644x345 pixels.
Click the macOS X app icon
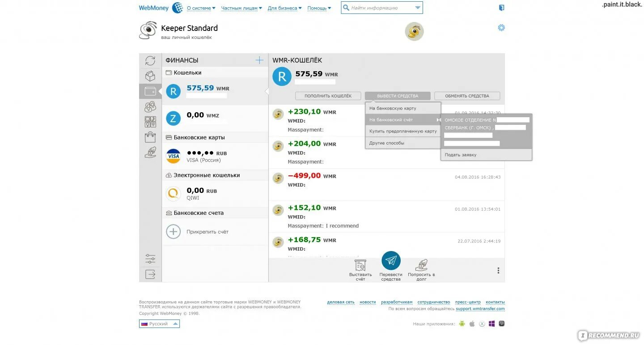click(482, 324)
